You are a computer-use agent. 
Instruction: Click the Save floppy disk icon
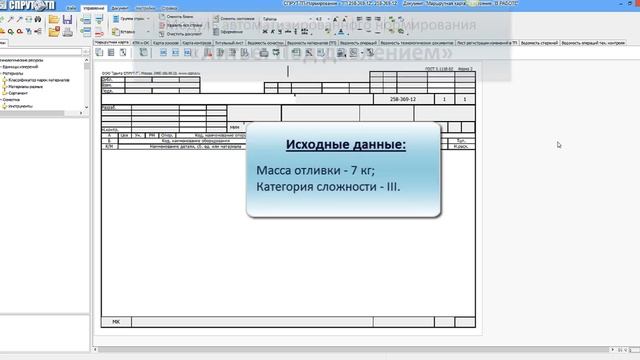pyautogui.click(x=67, y=19)
